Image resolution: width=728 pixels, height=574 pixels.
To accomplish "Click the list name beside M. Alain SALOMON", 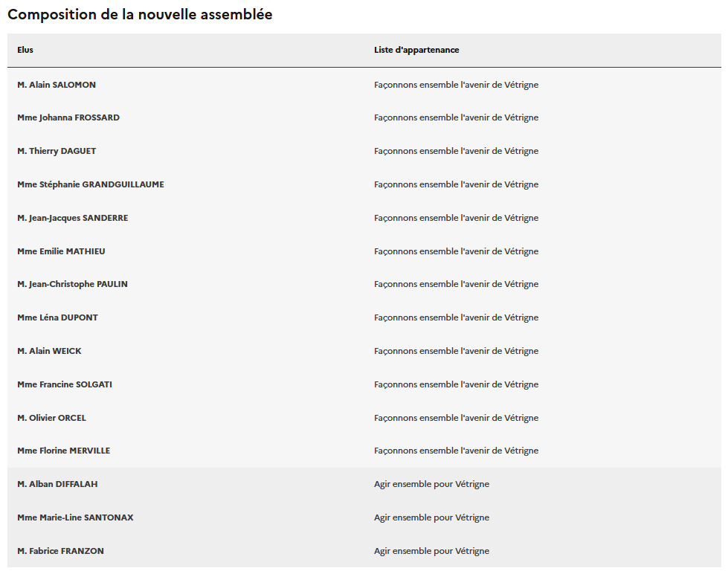I will click(x=456, y=85).
